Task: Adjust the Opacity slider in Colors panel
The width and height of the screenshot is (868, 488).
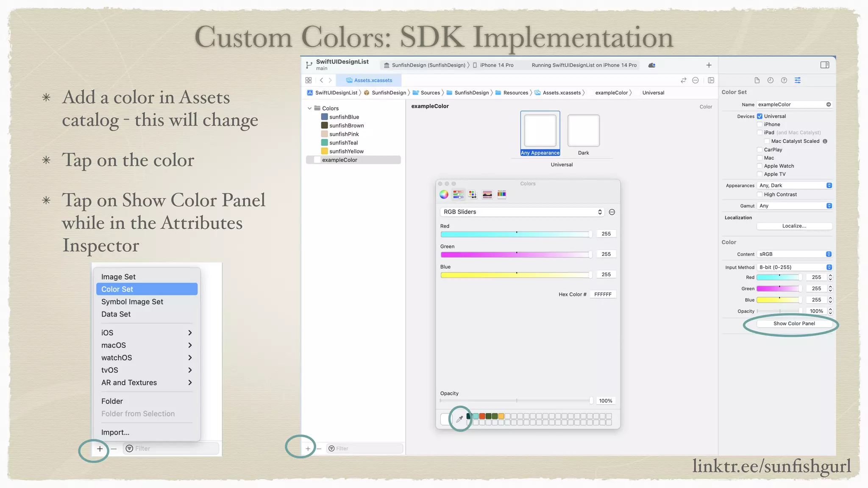Action: pos(516,401)
